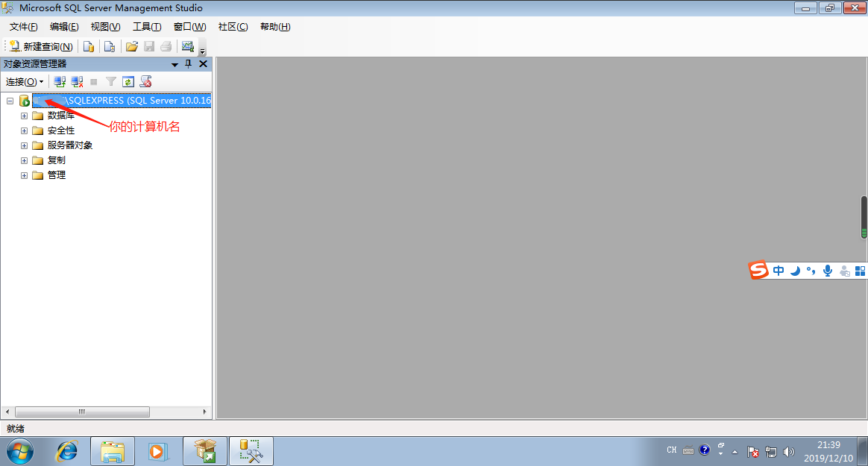Select the 服务器对象 tree item
This screenshot has width=868, height=466.
tap(70, 145)
